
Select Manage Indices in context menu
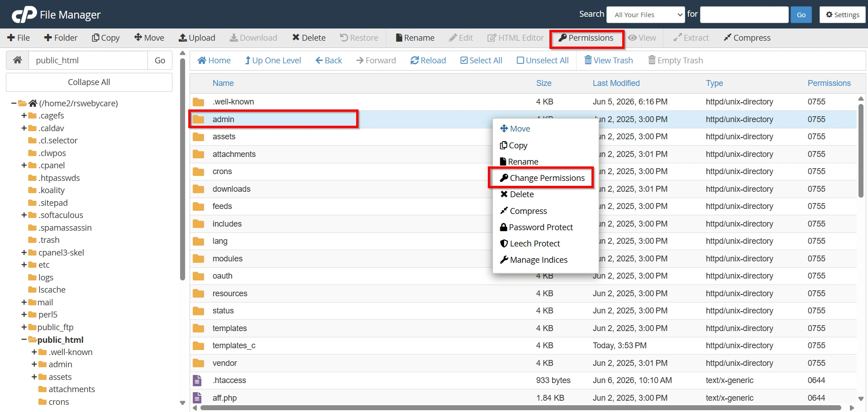534,260
